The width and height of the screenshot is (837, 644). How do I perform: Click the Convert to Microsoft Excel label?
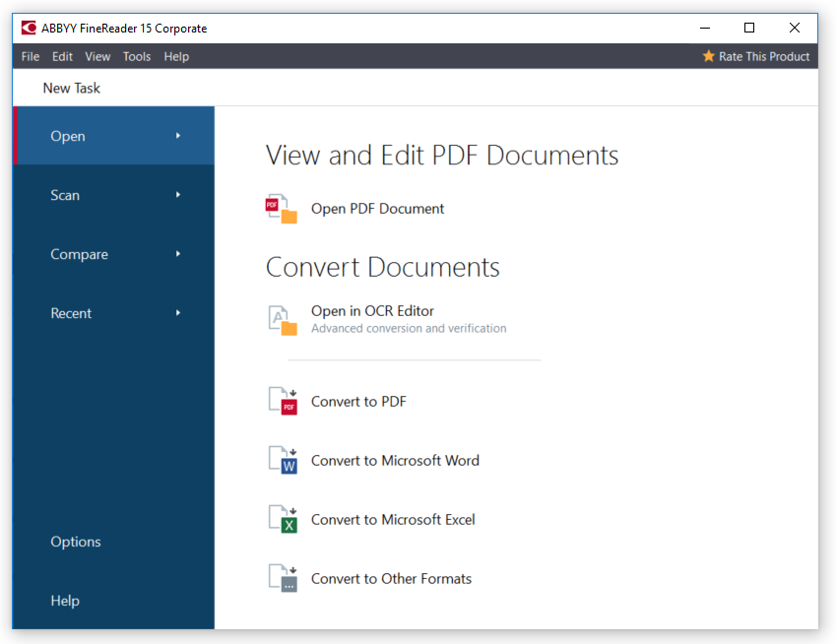tap(393, 520)
